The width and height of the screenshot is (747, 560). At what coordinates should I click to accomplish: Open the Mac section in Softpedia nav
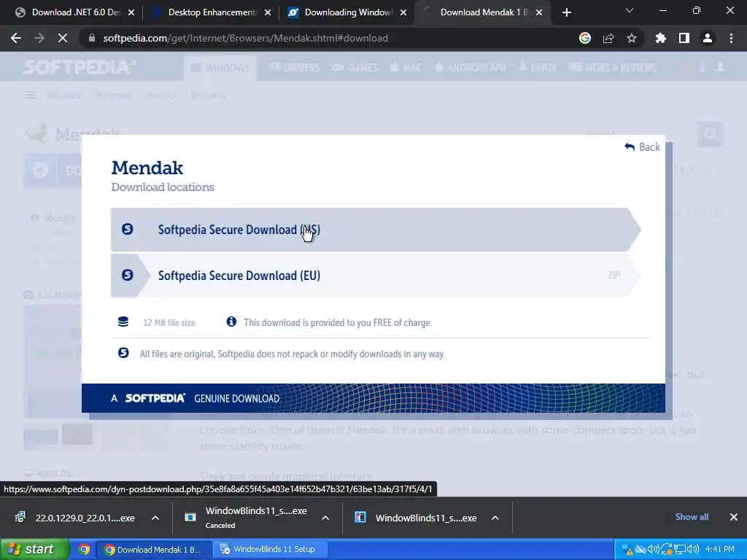406,68
